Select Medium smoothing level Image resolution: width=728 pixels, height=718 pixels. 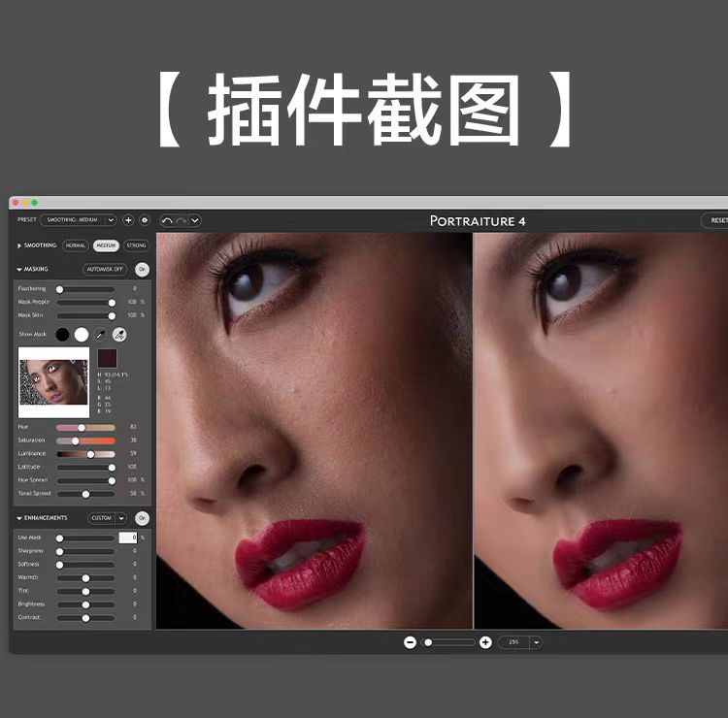coord(106,245)
